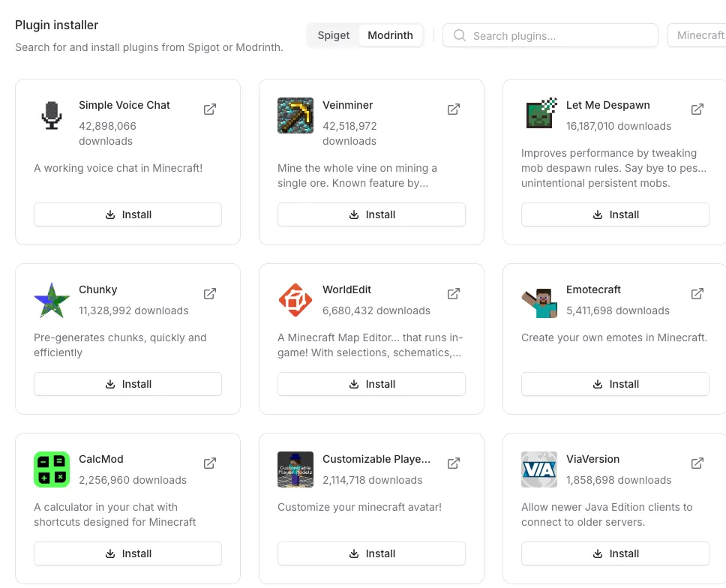Screen dimensions: 726x588
Task: Click the Veinminer pickaxe icon
Action: [295, 115]
